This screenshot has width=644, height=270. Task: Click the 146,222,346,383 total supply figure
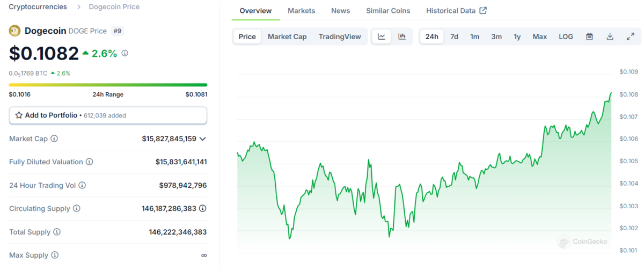(178, 232)
